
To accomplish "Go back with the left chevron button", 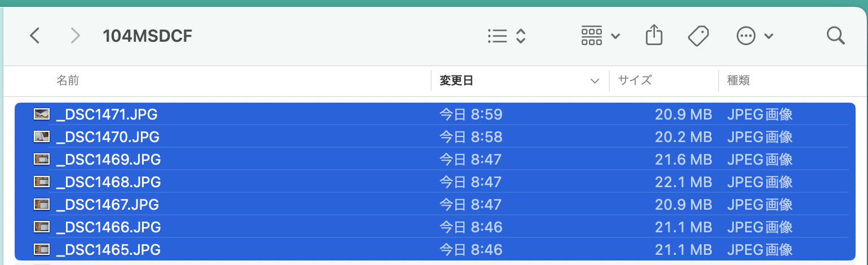I will (x=35, y=37).
